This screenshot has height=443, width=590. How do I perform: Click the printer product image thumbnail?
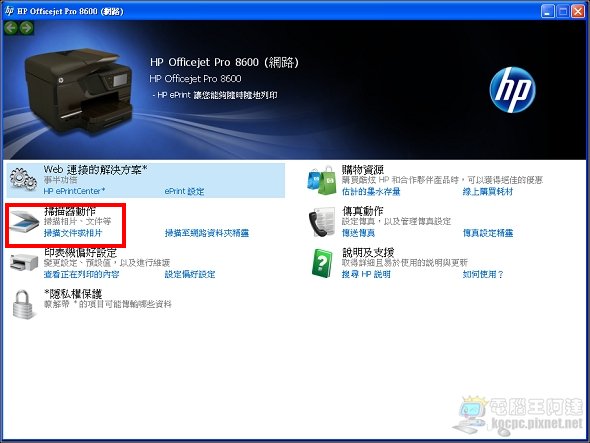click(x=79, y=91)
